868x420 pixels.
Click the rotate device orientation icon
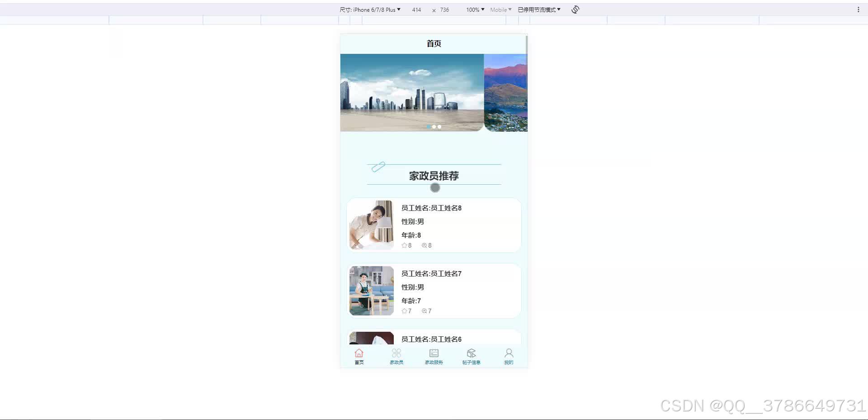575,9
